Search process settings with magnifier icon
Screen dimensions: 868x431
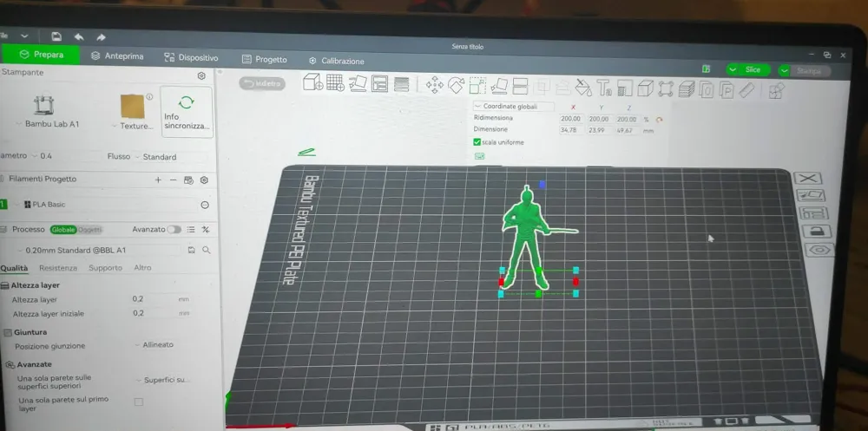click(x=206, y=250)
